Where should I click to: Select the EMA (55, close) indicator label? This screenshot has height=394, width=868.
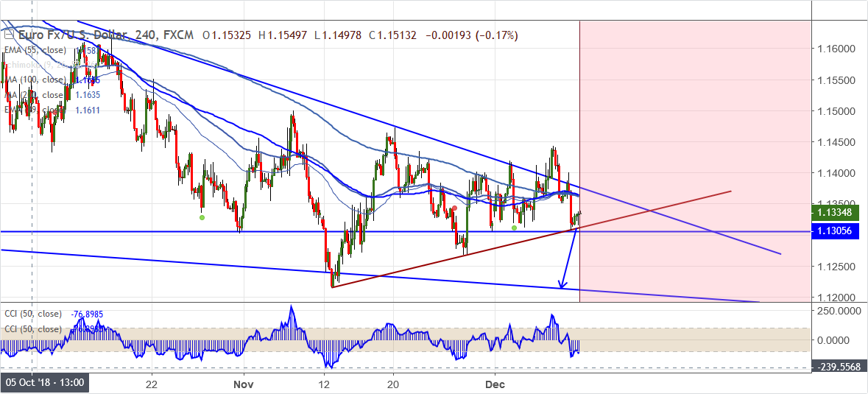(x=34, y=50)
